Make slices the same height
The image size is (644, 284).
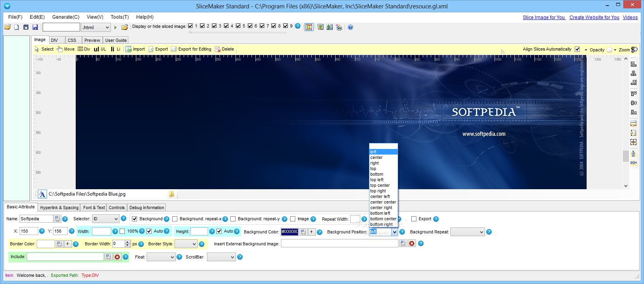[x=634, y=133]
